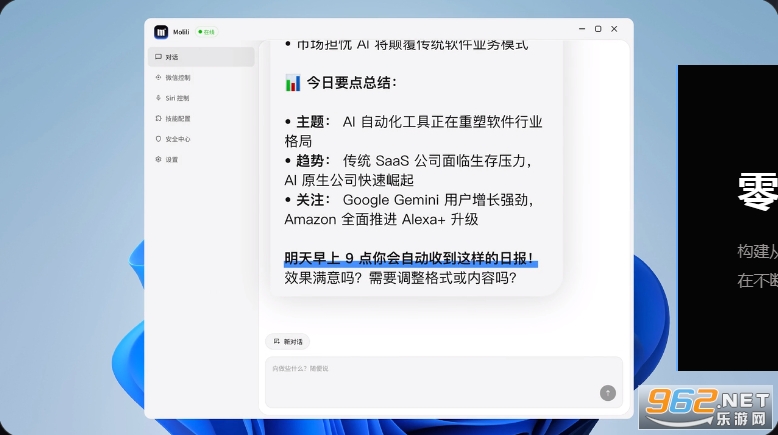
Task: Click the bar chart emoji beside 今日要点总结
Action: pyautogui.click(x=293, y=83)
